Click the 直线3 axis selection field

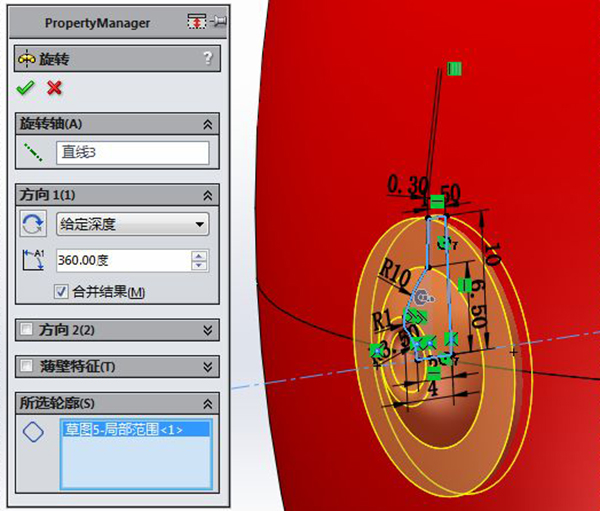(132, 153)
